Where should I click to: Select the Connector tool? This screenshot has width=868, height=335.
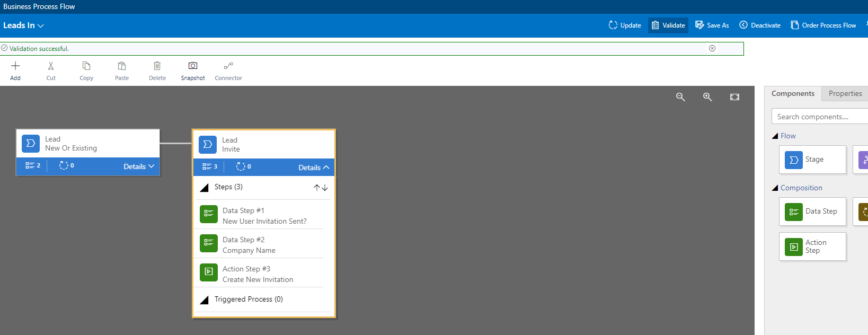pos(228,66)
